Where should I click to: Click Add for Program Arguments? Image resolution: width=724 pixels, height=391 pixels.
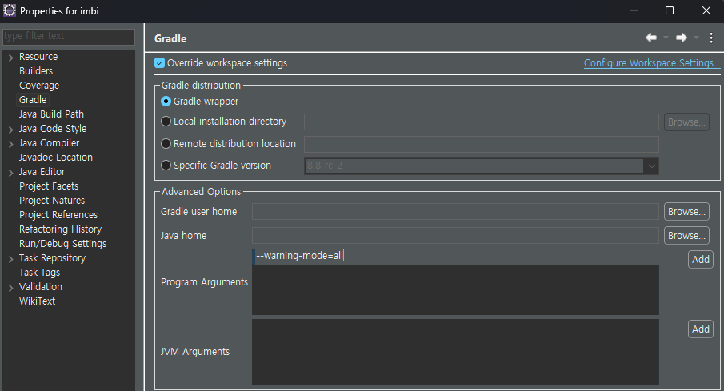coord(700,259)
